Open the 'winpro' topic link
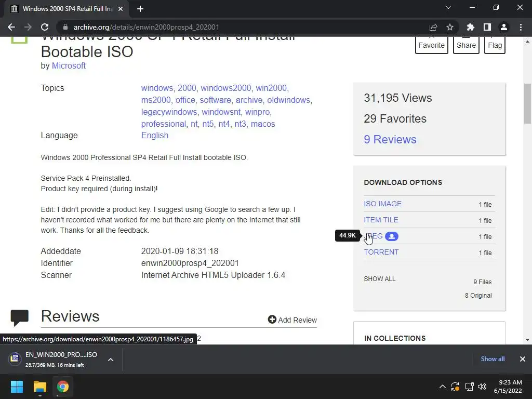 pos(258,112)
